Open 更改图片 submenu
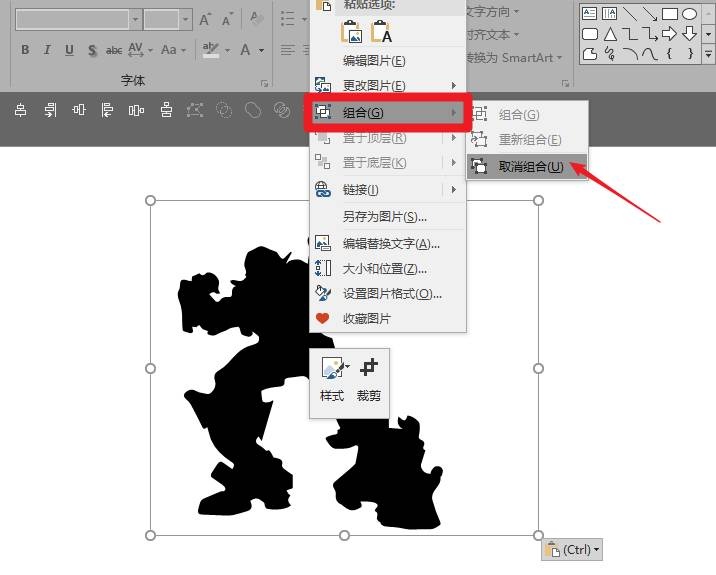 pos(388,85)
